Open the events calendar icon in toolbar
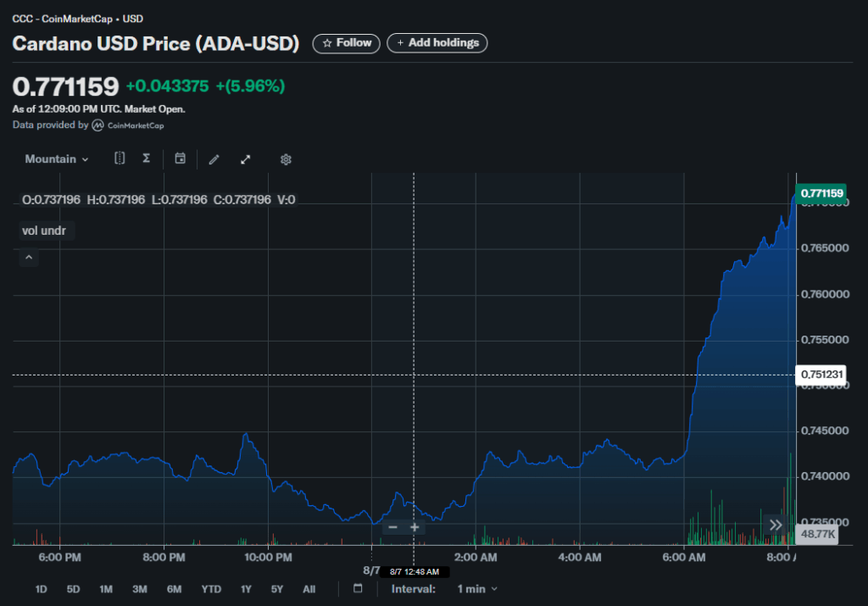Viewport: 868px width, 606px height. 181,158
